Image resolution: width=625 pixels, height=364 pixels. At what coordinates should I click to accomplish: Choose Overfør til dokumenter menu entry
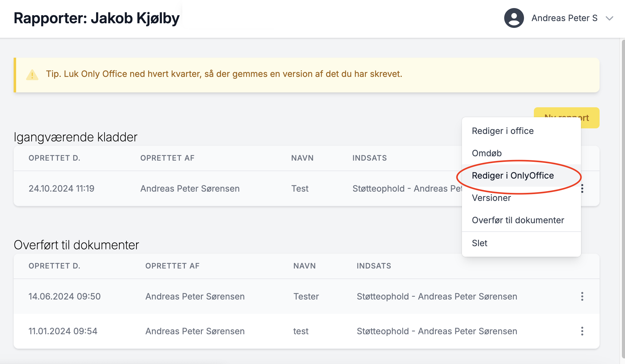[x=518, y=220]
